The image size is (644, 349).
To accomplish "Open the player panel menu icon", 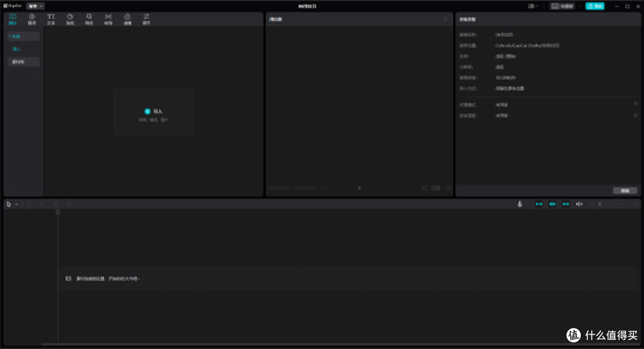I will [x=445, y=19].
